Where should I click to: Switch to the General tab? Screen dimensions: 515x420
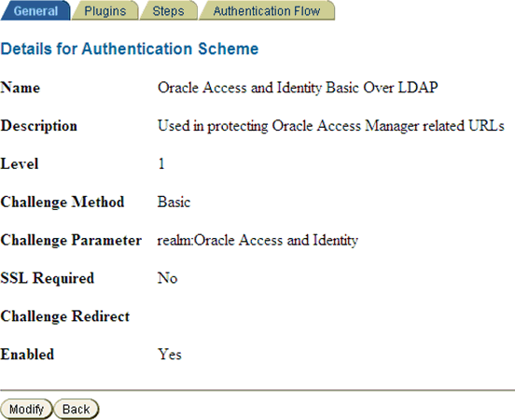35,11
